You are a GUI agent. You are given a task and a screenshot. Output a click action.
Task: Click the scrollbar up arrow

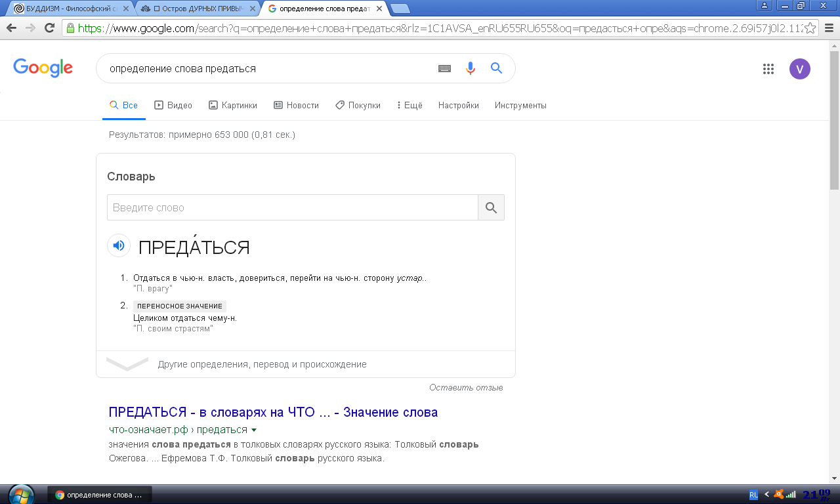(834, 45)
